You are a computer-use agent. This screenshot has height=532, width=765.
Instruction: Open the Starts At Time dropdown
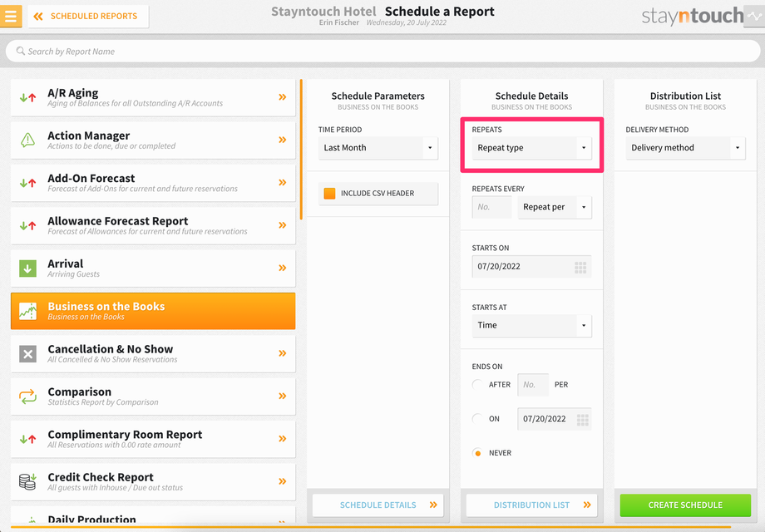pyautogui.click(x=532, y=326)
